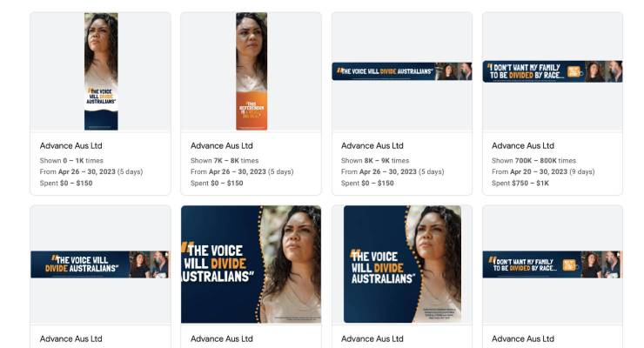The width and height of the screenshot is (644, 348).
Task: Click Advance Aus Ltd on the 7K – 8K card
Action: coord(222,145)
